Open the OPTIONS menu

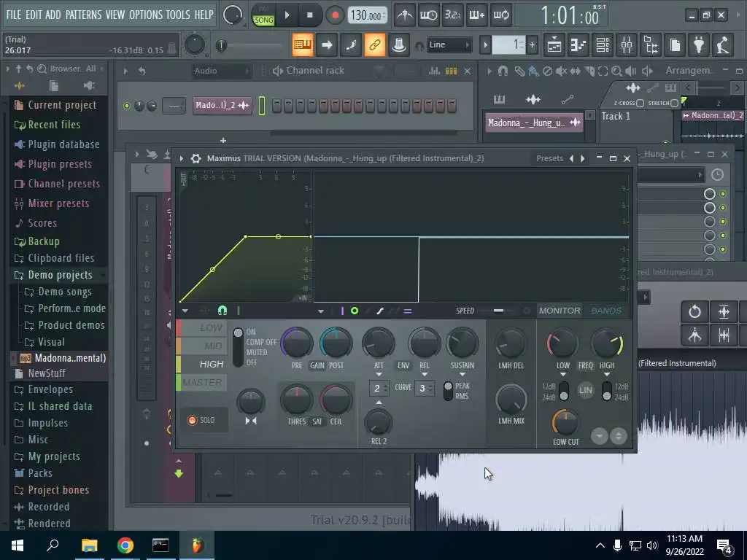[145, 15]
